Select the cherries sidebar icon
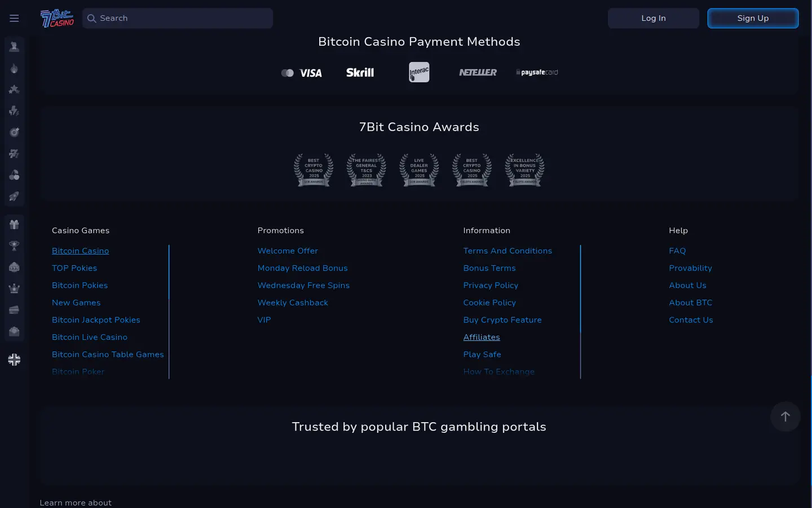812x508 pixels. (x=14, y=175)
